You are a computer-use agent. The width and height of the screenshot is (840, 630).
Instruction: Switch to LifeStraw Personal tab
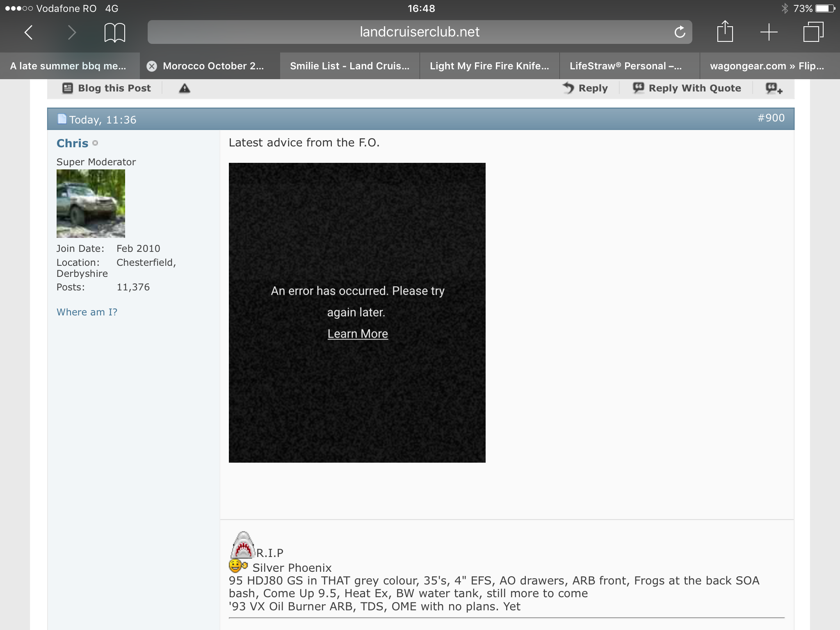click(630, 66)
